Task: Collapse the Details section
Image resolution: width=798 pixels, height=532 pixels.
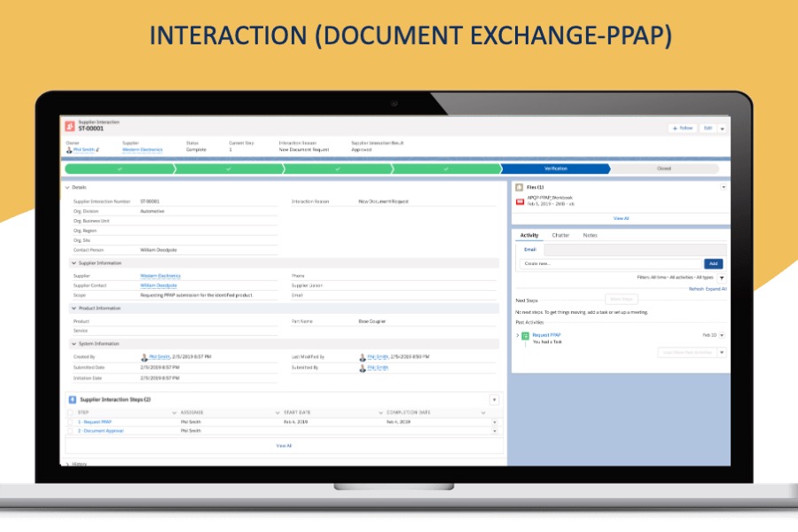Action: 67,187
